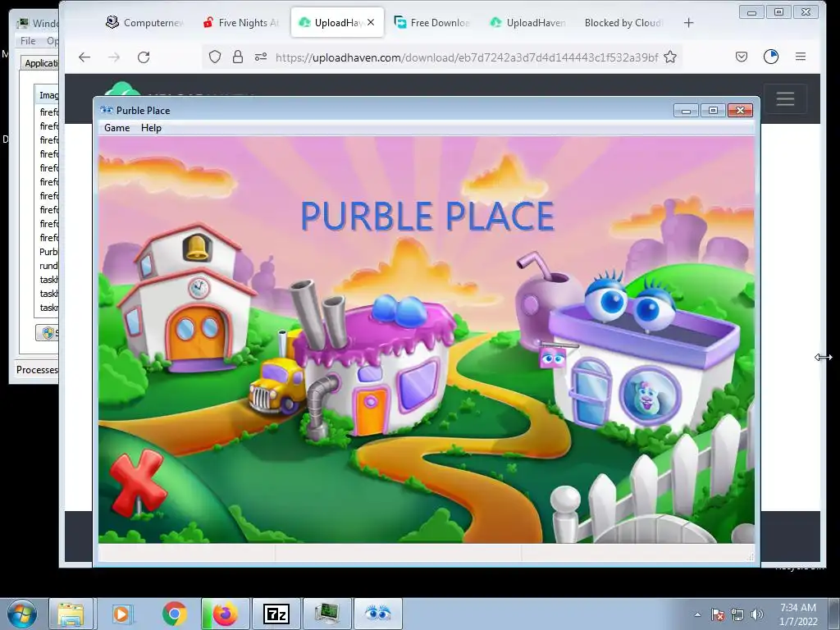Click the network tray icon
The width and height of the screenshot is (840, 630).
coord(737,614)
